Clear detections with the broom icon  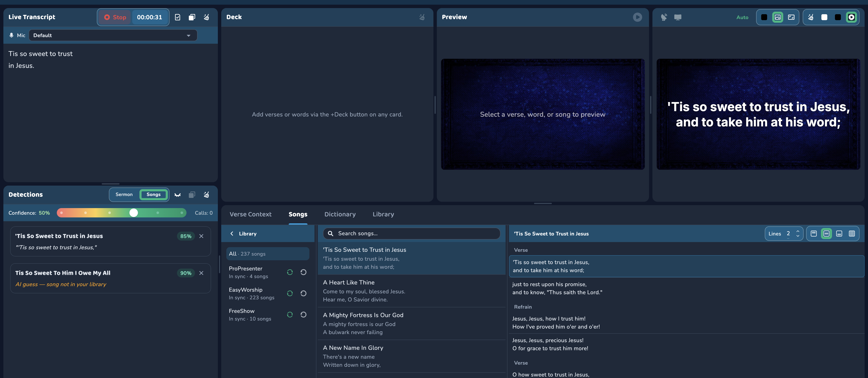coord(206,195)
